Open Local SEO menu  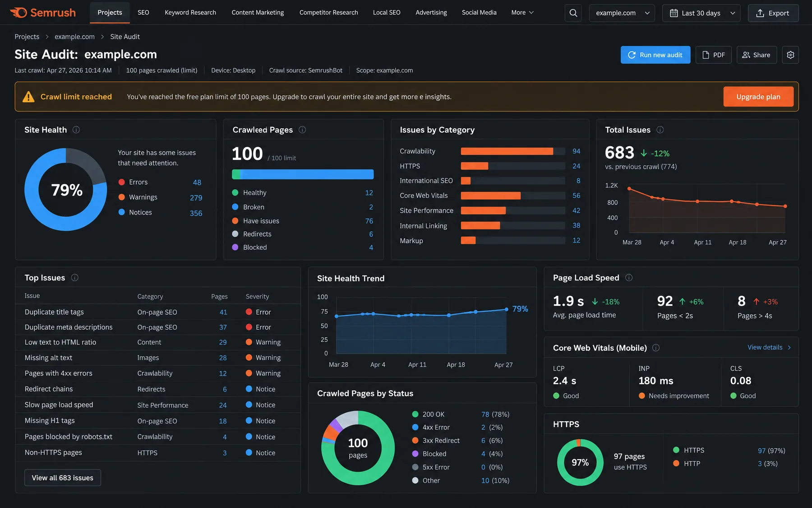[387, 13]
